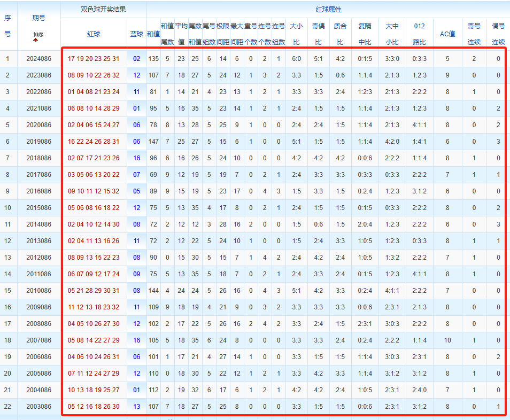Click red balls 02 04 10 12 14 30
Viewport: 510px width, 420px height.
pyautogui.click(x=94, y=224)
